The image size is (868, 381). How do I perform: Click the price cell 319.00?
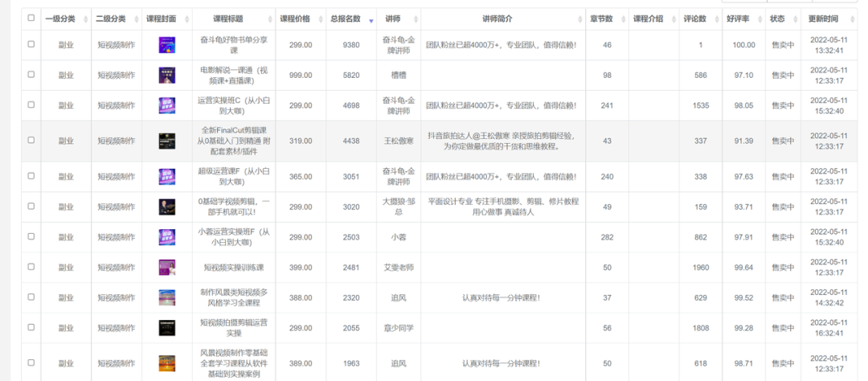coord(301,141)
